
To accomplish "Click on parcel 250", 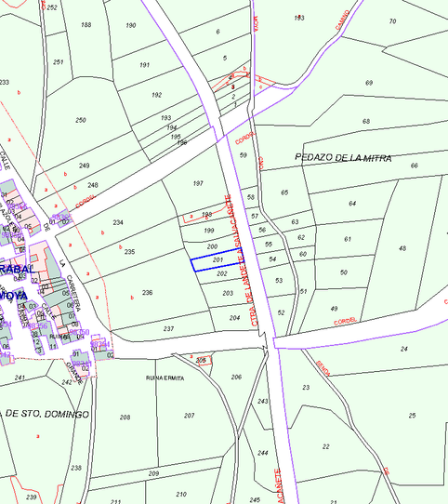I will (x=81, y=120).
